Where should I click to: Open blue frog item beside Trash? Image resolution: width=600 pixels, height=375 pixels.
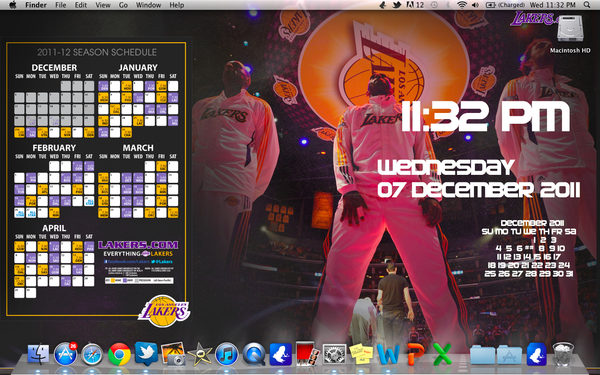pyautogui.click(x=536, y=354)
